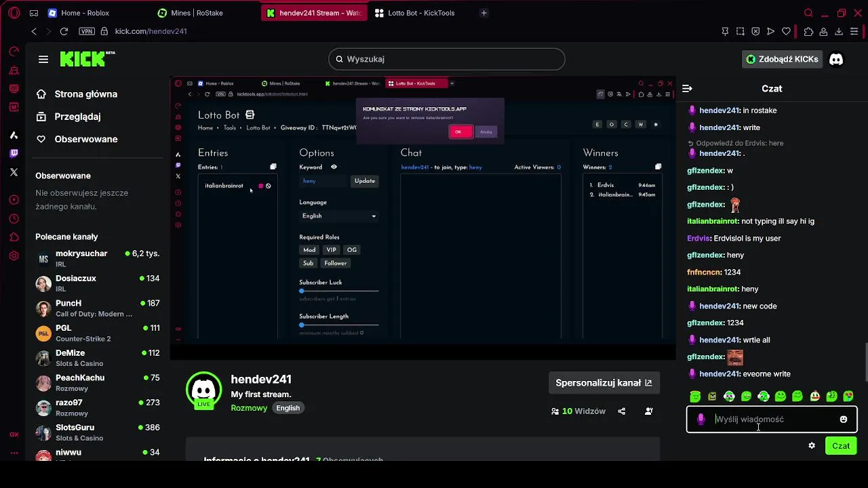868x488 pixels.
Task: Click the share icon beside viewer count
Action: click(621, 411)
